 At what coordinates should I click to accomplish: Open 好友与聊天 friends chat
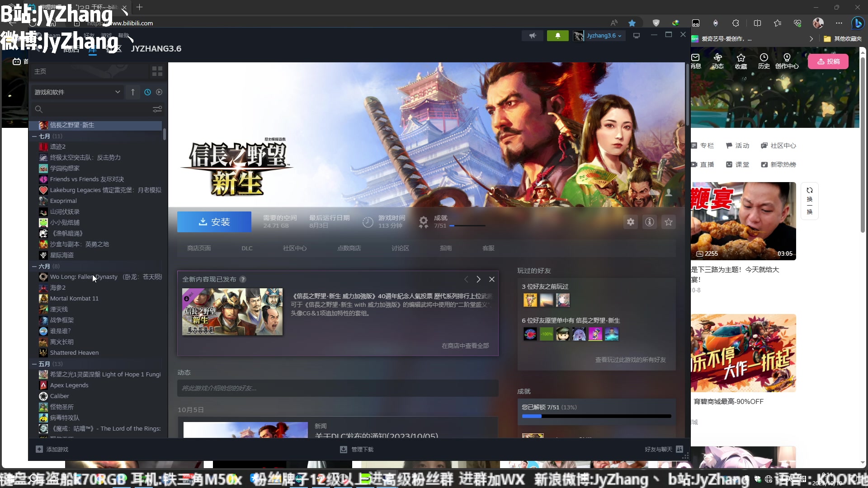coord(664,449)
